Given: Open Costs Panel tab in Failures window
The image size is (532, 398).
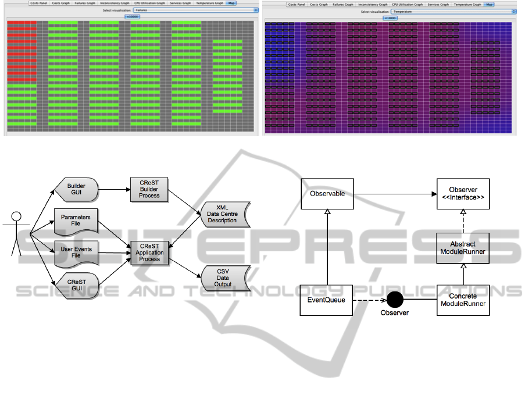Looking at the screenshot, I should [38, 3].
